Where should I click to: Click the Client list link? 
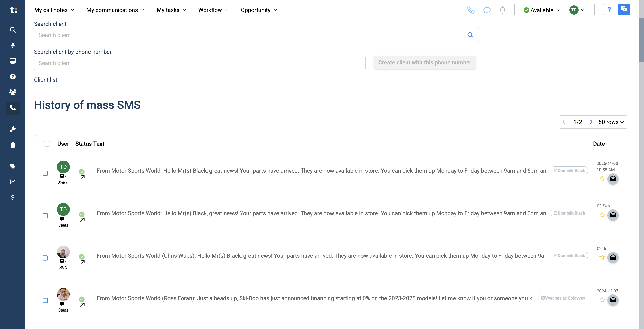pyautogui.click(x=45, y=80)
